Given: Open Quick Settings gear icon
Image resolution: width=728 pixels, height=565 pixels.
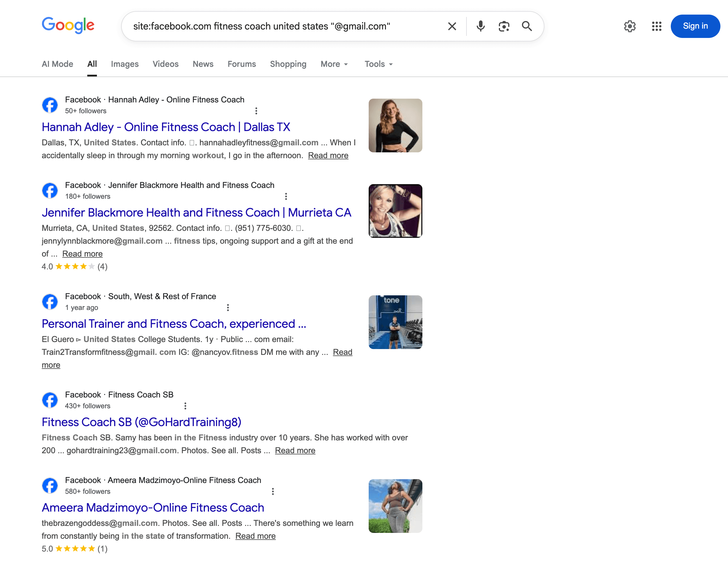Looking at the screenshot, I should point(630,26).
